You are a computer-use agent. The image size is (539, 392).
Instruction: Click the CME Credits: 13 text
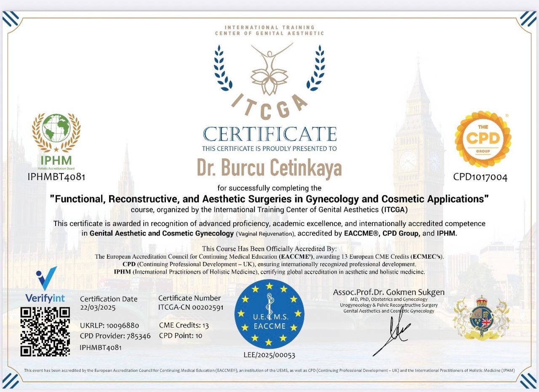pyautogui.click(x=184, y=325)
